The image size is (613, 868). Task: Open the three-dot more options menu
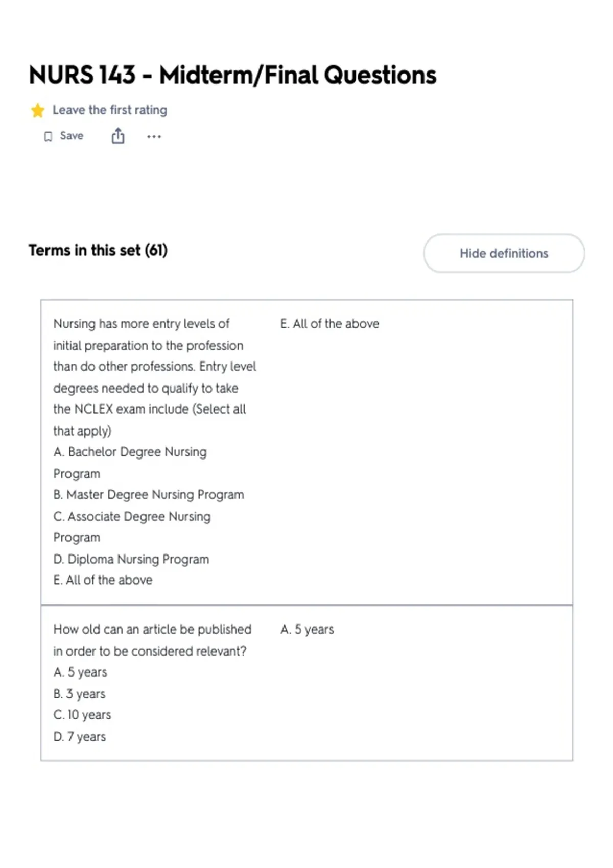(x=154, y=136)
